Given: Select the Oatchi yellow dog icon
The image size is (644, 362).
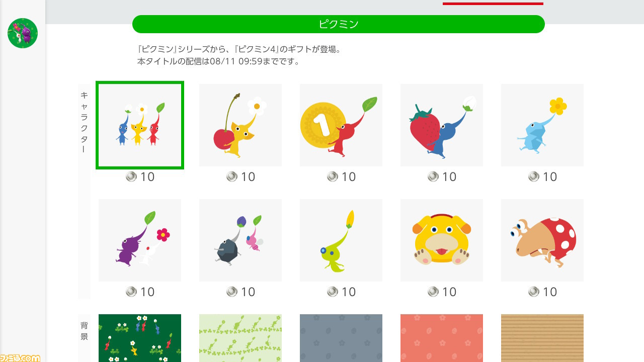Looking at the screenshot, I should [442, 240].
